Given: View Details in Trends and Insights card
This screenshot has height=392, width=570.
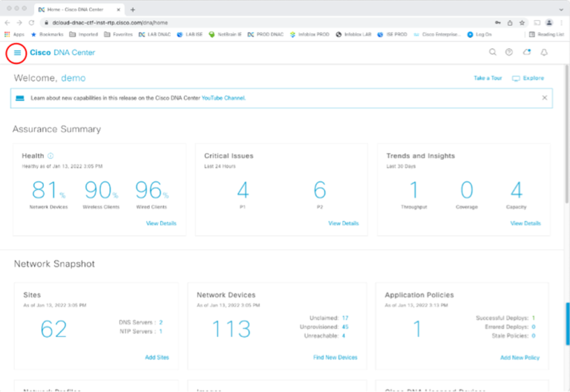Looking at the screenshot, I should (x=525, y=223).
